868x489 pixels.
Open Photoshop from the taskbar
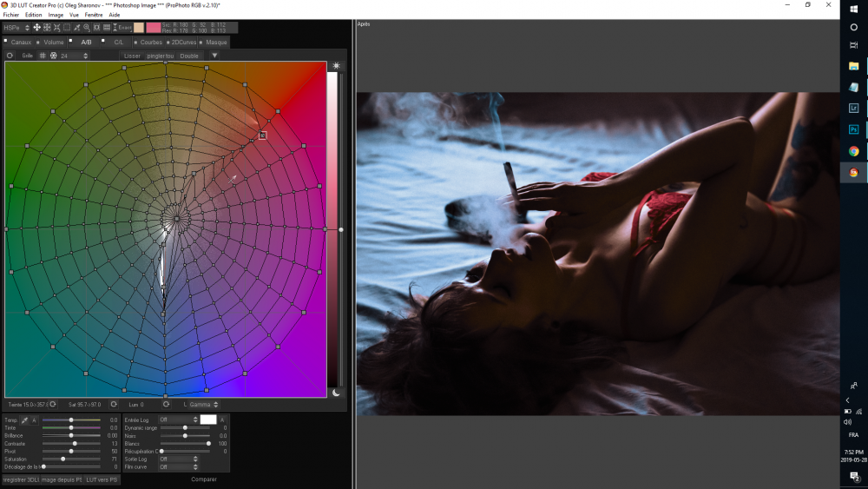854,129
